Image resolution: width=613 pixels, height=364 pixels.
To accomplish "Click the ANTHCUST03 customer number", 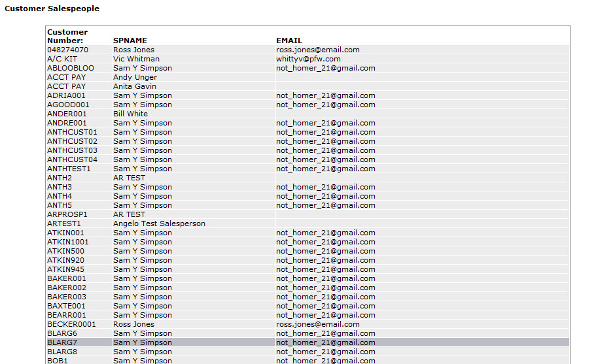I will 73,150.
